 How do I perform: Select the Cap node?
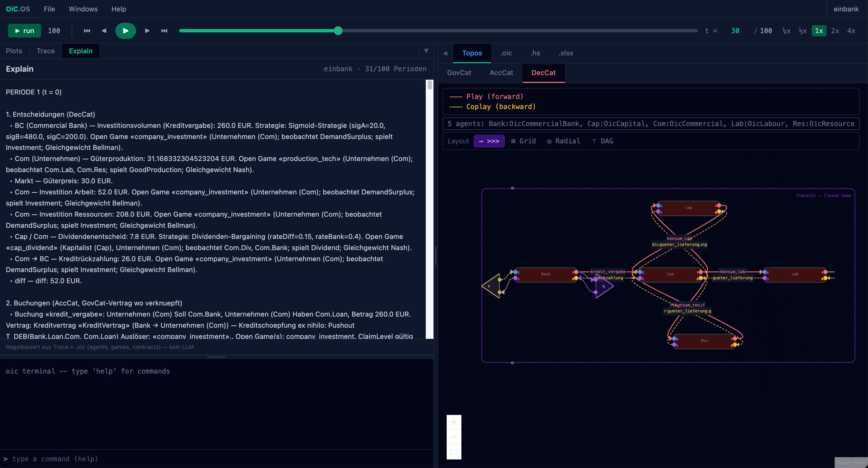689,208
